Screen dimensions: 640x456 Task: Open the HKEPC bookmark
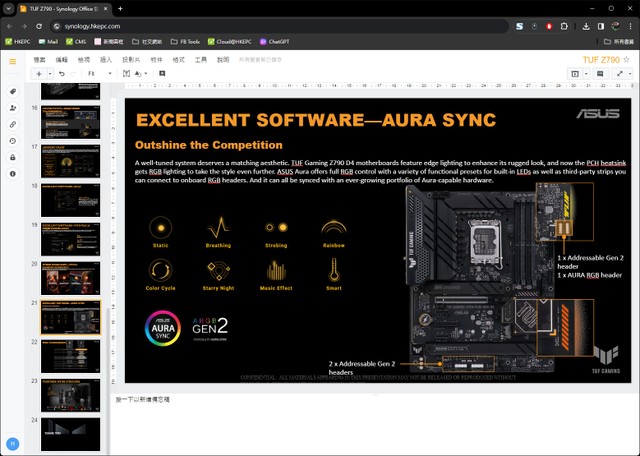[x=18, y=42]
